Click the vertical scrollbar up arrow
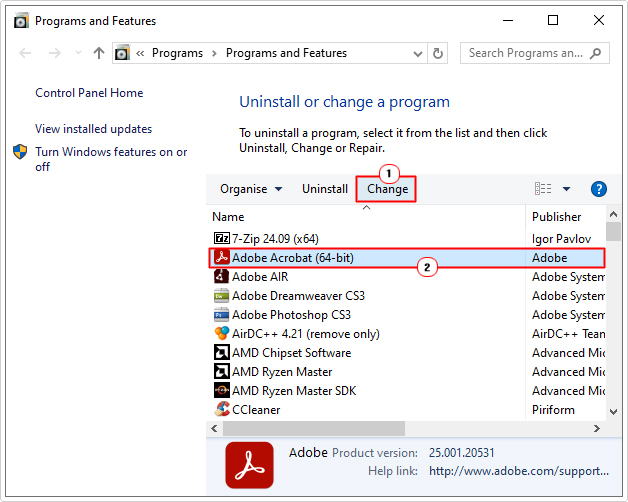 (613, 215)
